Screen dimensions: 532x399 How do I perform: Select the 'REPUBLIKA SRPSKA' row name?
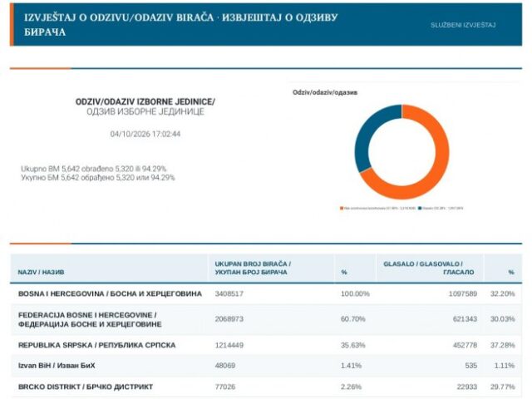click(97, 346)
